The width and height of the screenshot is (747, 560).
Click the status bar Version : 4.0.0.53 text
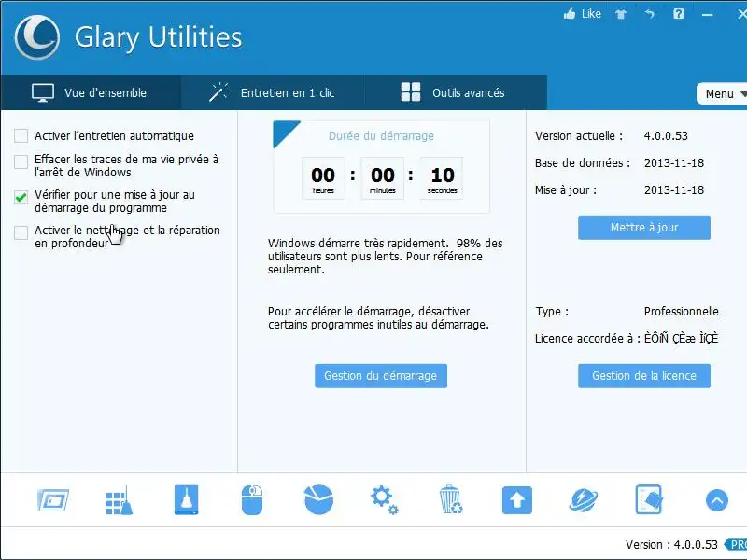[671, 545]
